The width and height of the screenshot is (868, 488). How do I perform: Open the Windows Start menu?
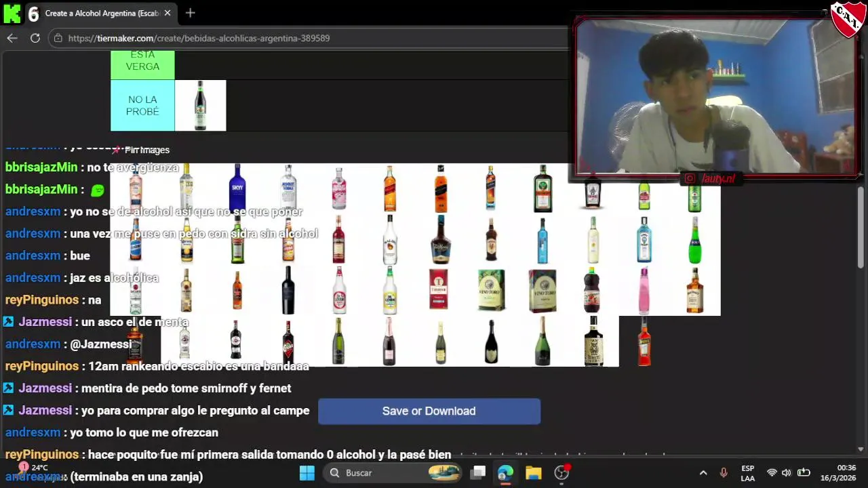click(x=307, y=473)
